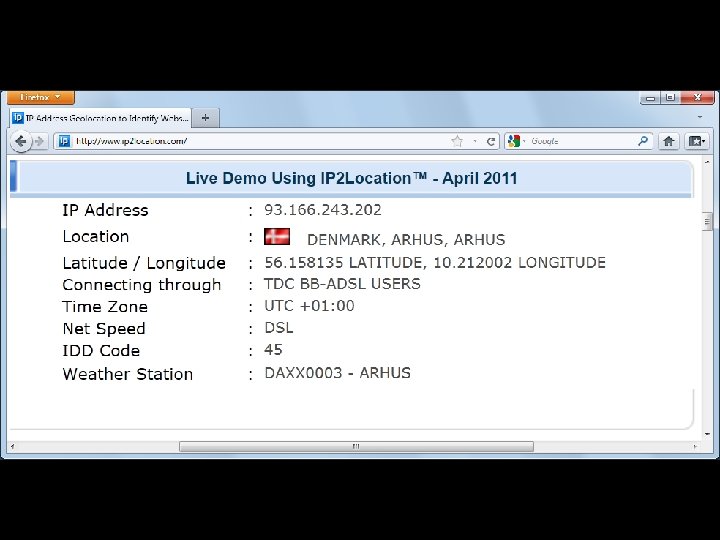Open the Firefox application menu button
Viewport: 720px width, 540px height.
tap(40, 97)
